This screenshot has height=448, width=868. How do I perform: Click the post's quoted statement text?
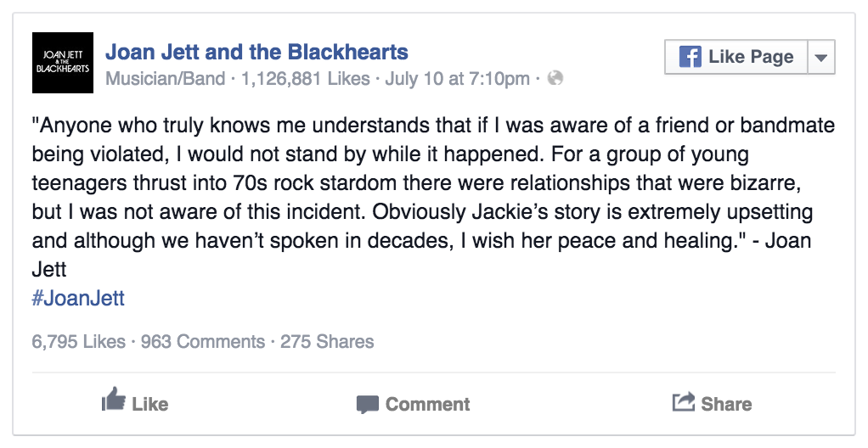tap(433, 198)
